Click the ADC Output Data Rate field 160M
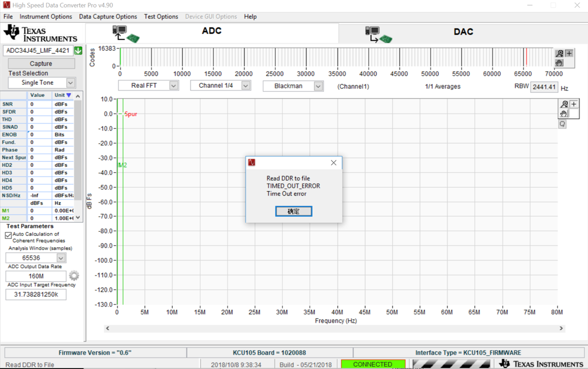 36,276
